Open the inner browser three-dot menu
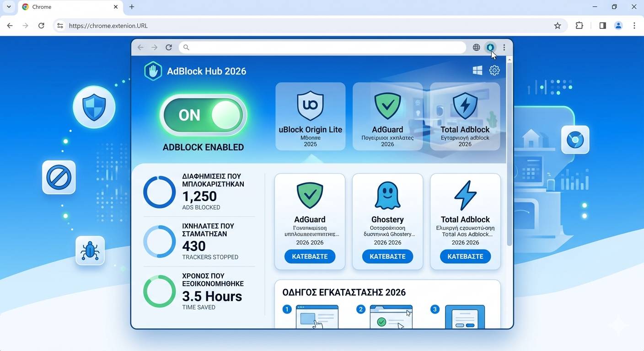The image size is (644, 351). click(x=504, y=48)
